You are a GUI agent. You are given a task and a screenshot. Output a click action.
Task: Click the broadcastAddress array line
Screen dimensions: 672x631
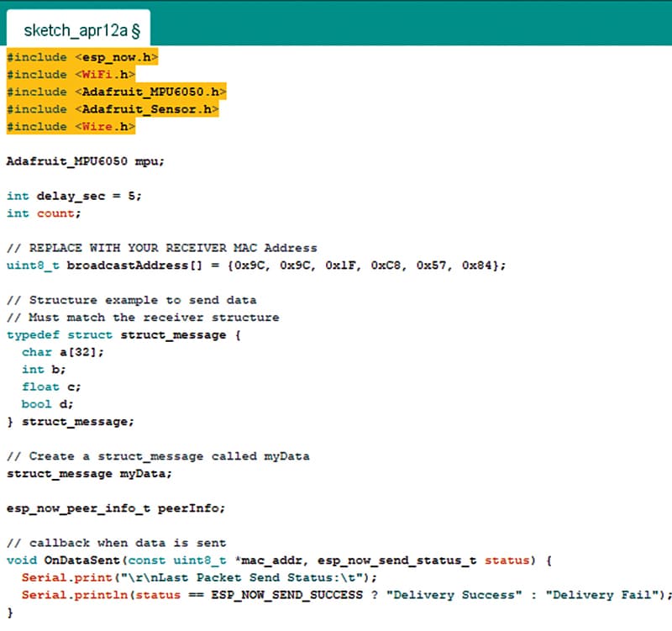(x=256, y=266)
